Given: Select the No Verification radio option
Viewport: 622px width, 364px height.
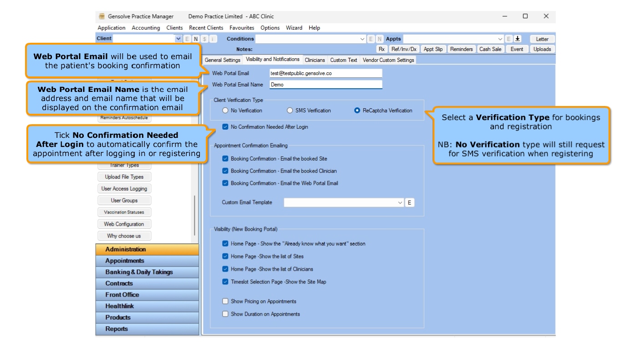Looking at the screenshot, I should (x=225, y=111).
